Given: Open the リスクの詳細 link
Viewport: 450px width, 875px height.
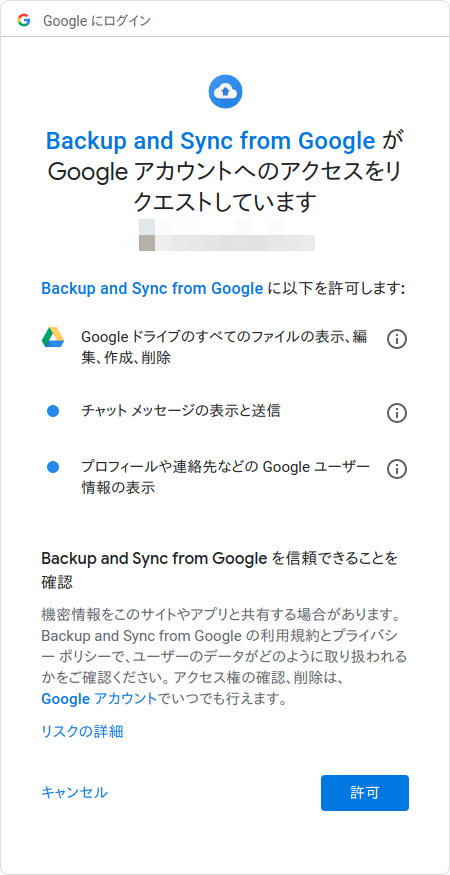Looking at the screenshot, I should point(82,731).
